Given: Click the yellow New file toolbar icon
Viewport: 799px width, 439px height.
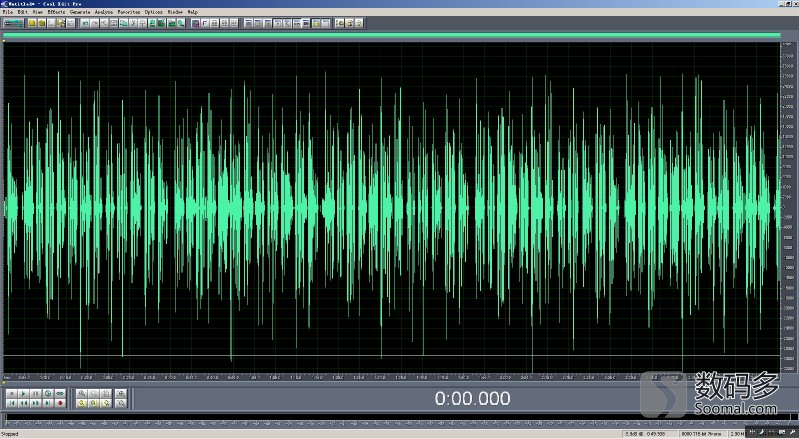Looking at the screenshot, I should 32,23.
